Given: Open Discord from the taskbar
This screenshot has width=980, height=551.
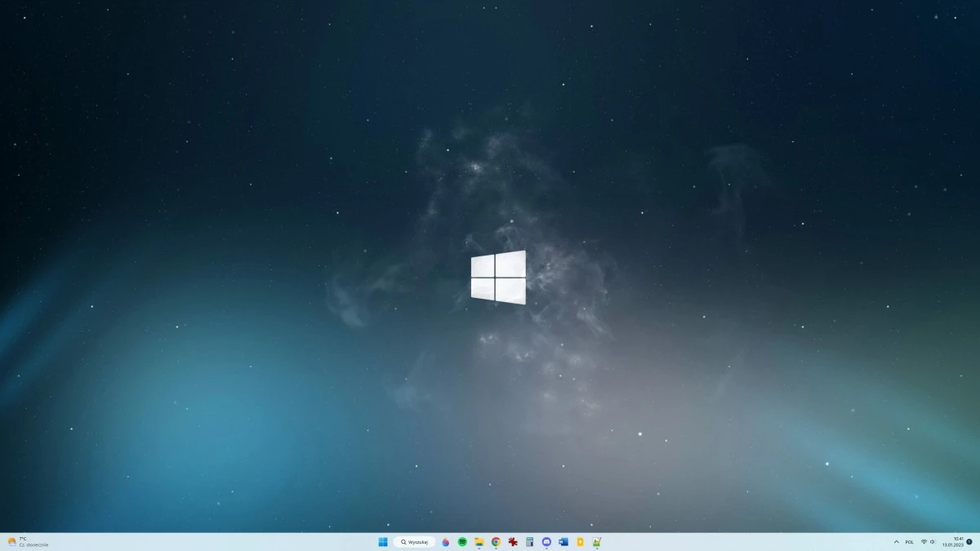Looking at the screenshot, I should pyautogui.click(x=547, y=541).
